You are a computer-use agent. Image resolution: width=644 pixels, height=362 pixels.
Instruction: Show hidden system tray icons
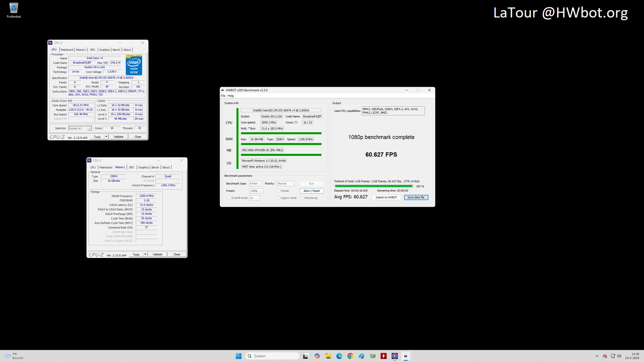(x=597, y=356)
